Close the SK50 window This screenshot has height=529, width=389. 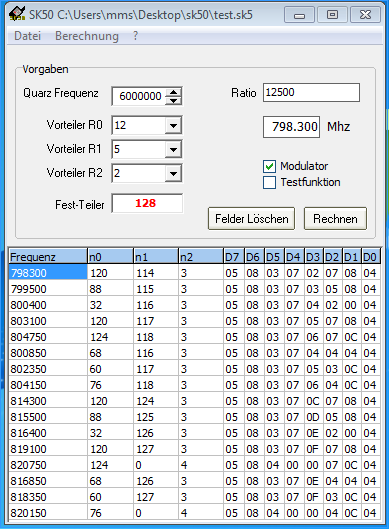point(365,15)
